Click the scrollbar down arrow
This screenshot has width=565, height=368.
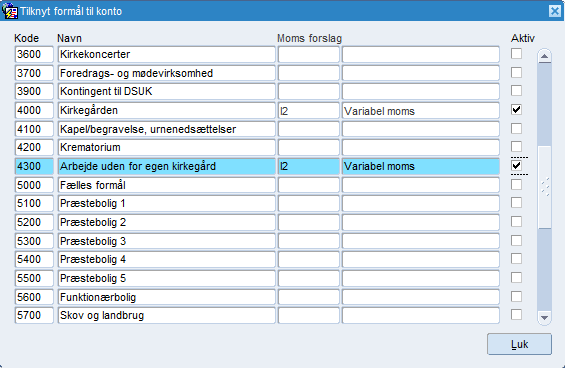[544, 318]
